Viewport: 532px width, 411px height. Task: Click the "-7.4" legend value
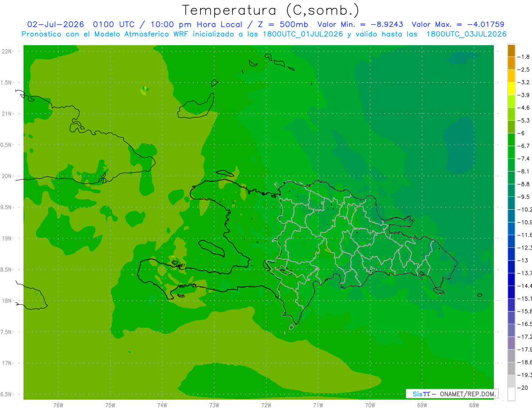pyautogui.click(x=524, y=159)
